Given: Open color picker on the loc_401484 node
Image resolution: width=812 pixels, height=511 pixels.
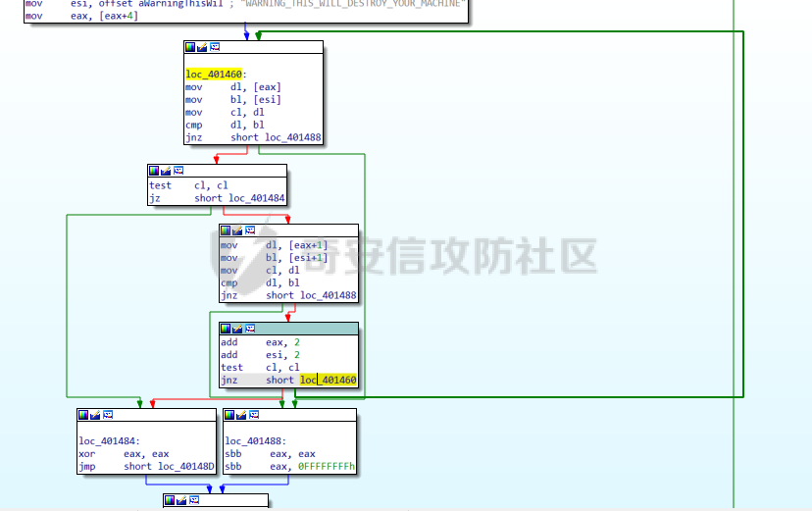Looking at the screenshot, I should (x=83, y=415).
